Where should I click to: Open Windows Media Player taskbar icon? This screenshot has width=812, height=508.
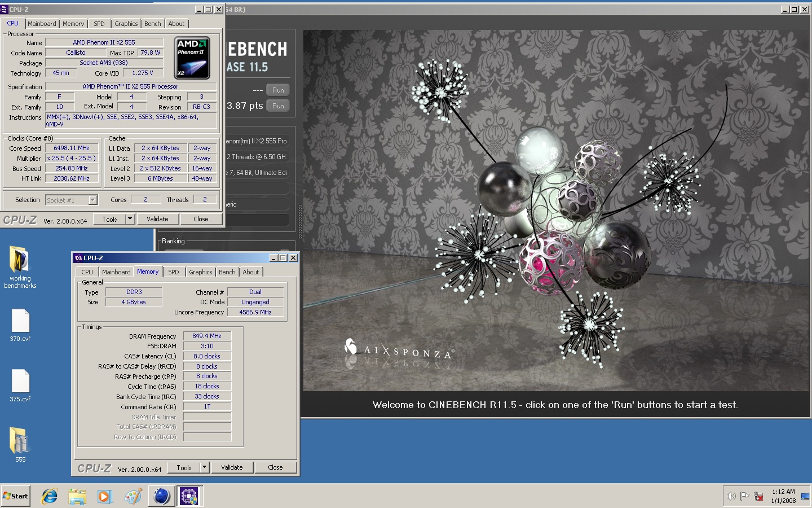105,496
